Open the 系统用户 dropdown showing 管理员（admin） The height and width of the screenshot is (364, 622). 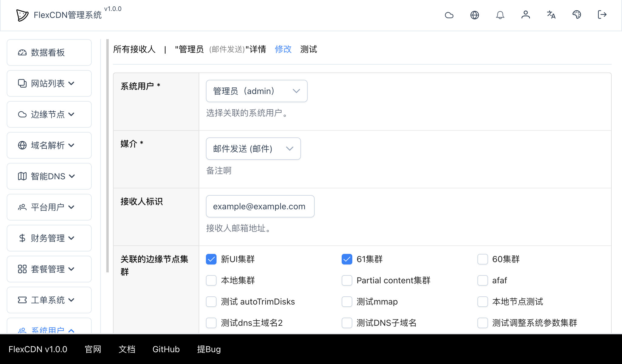[256, 91]
